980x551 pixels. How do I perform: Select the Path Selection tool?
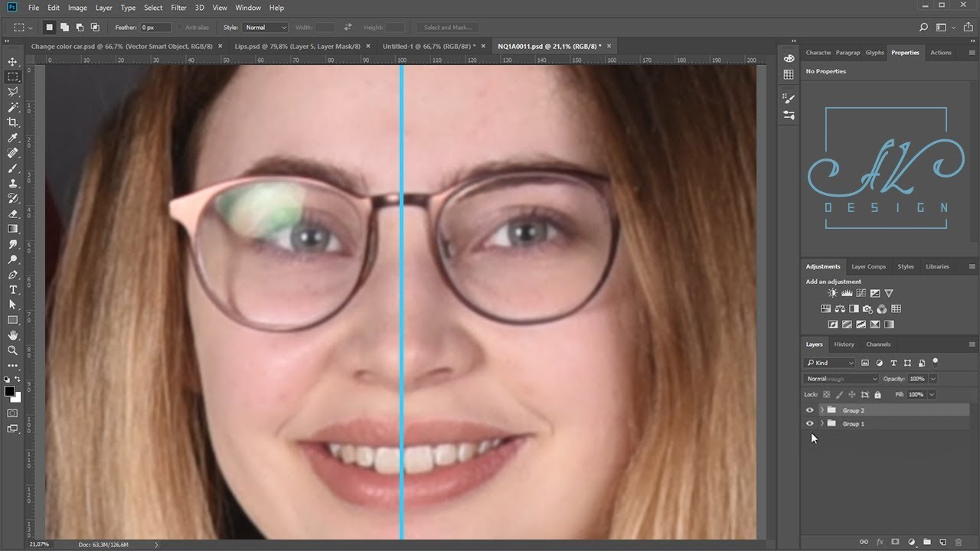point(12,305)
